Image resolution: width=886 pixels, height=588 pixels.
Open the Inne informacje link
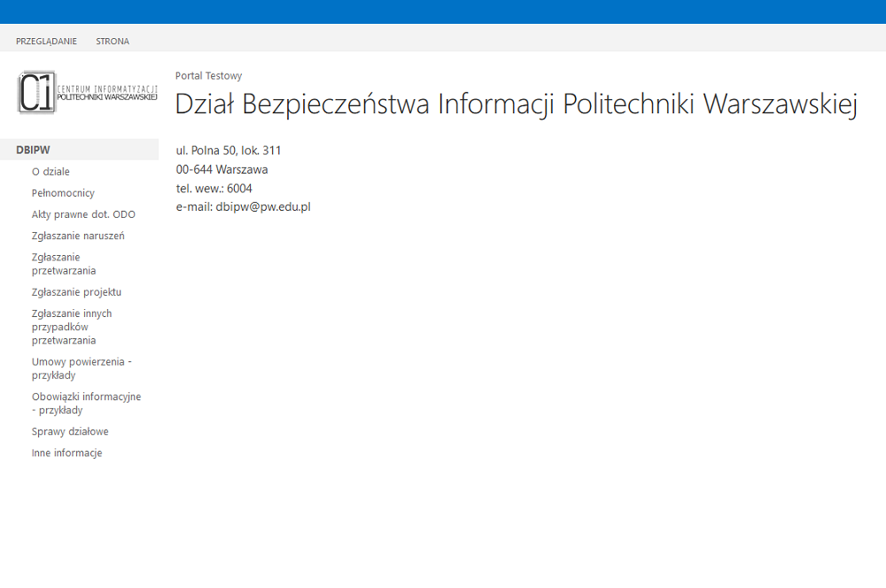click(66, 453)
